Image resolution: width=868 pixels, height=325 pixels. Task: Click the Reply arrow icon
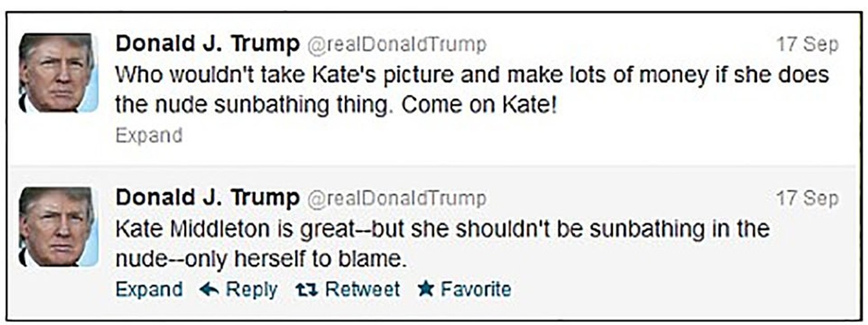[210, 289]
